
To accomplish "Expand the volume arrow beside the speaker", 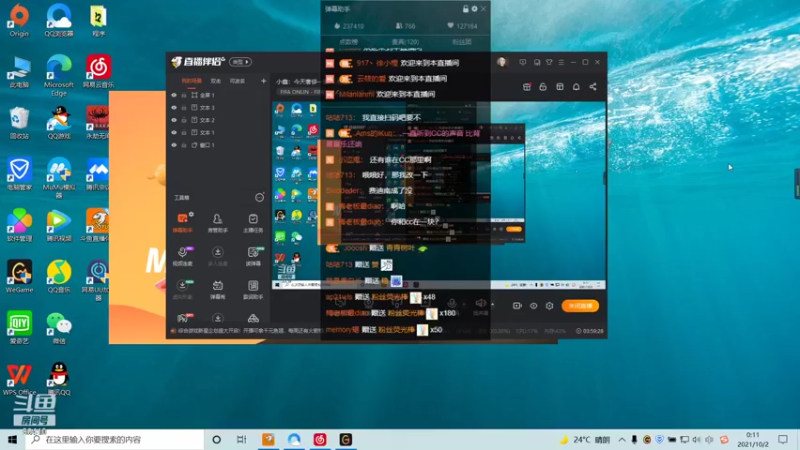I will coord(492,304).
